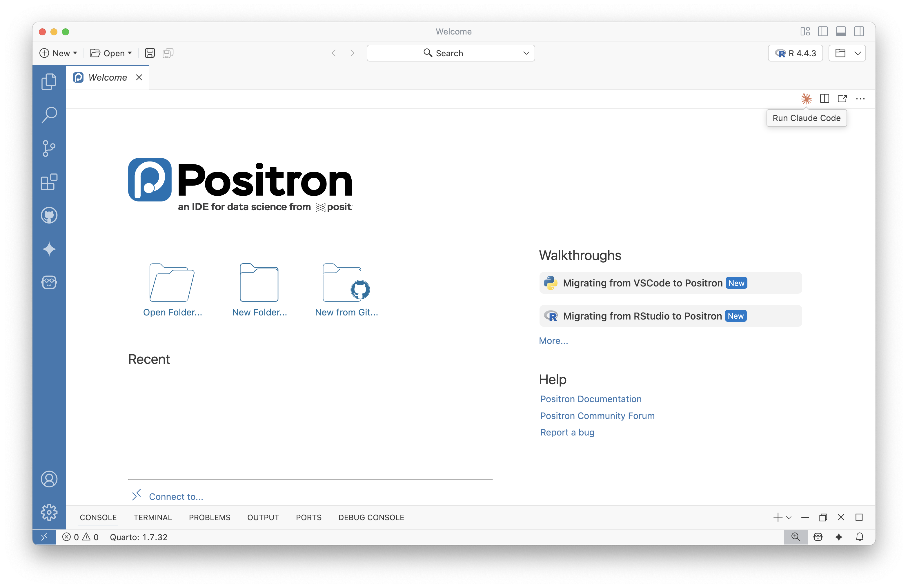Open the Search view in the activity bar

click(49, 115)
